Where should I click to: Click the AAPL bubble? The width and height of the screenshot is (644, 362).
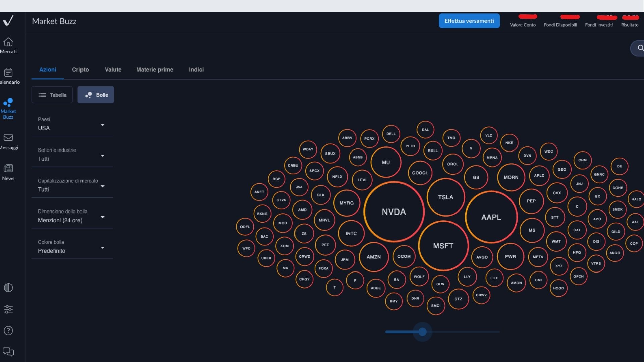[491, 217]
